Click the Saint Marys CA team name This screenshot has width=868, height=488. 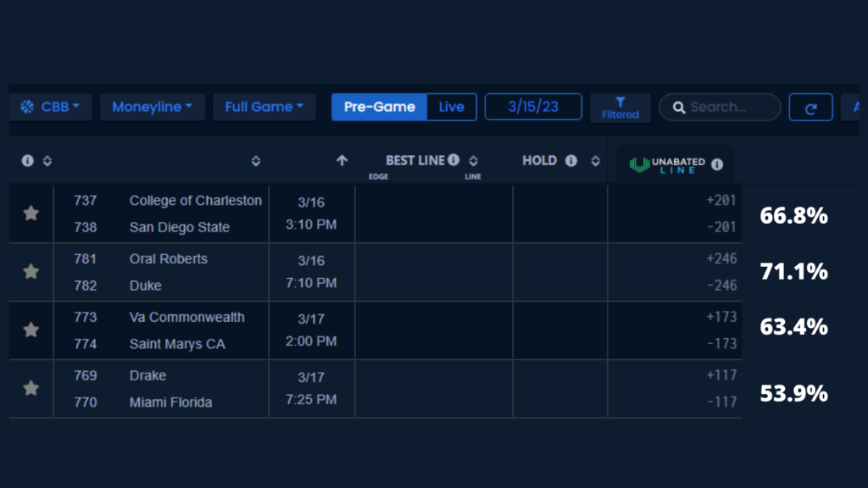pyautogui.click(x=177, y=344)
